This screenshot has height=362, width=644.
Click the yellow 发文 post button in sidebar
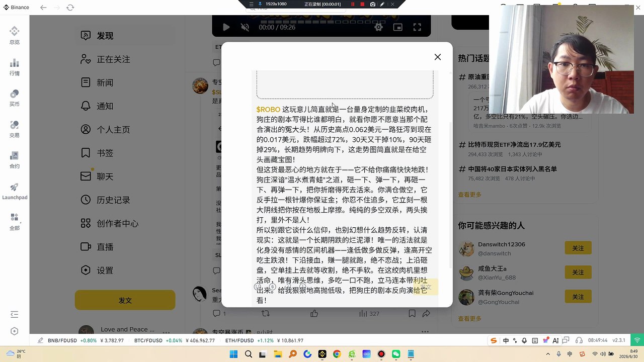[x=125, y=300]
